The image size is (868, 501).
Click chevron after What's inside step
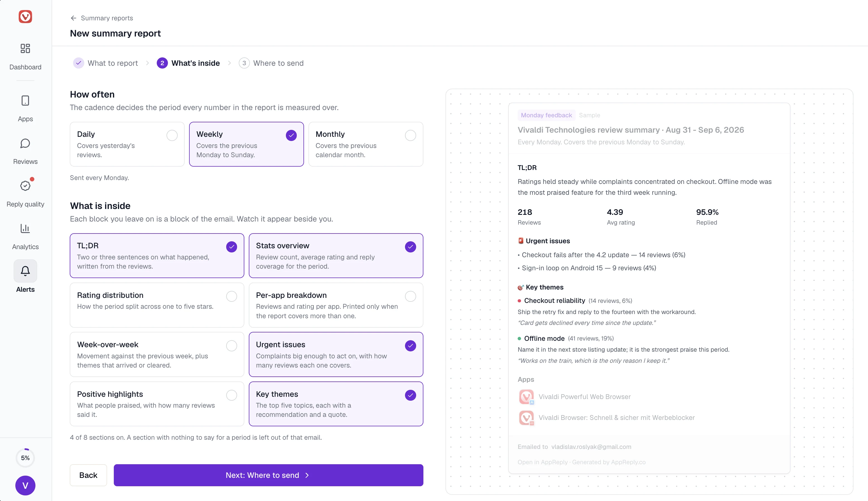pos(229,63)
